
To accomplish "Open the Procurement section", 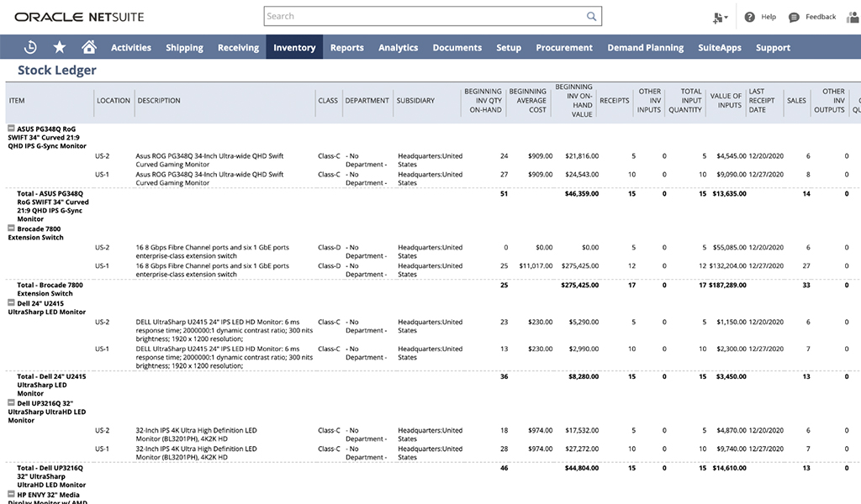I will pyautogui.click(x=564, y=48).
